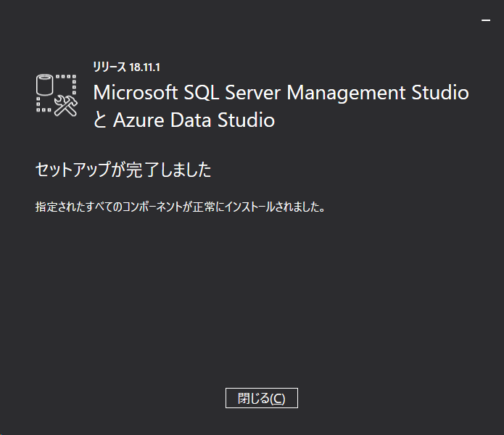Minimize the setup window

click(x=486, y=20)
